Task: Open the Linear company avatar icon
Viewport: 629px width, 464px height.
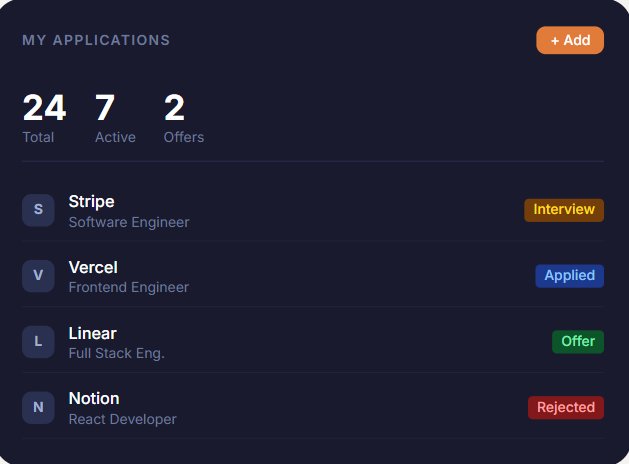Action: [x=38, y=342]
